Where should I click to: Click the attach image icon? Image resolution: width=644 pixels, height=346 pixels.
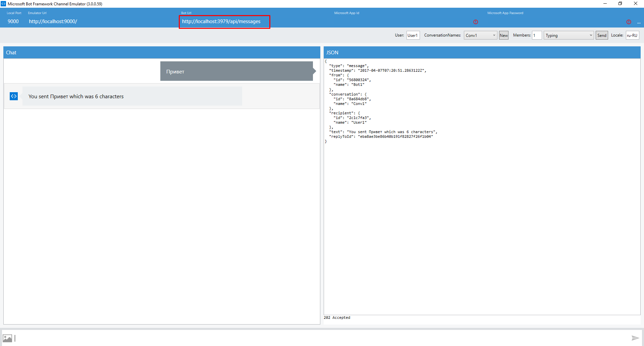(x=7, y=338)
